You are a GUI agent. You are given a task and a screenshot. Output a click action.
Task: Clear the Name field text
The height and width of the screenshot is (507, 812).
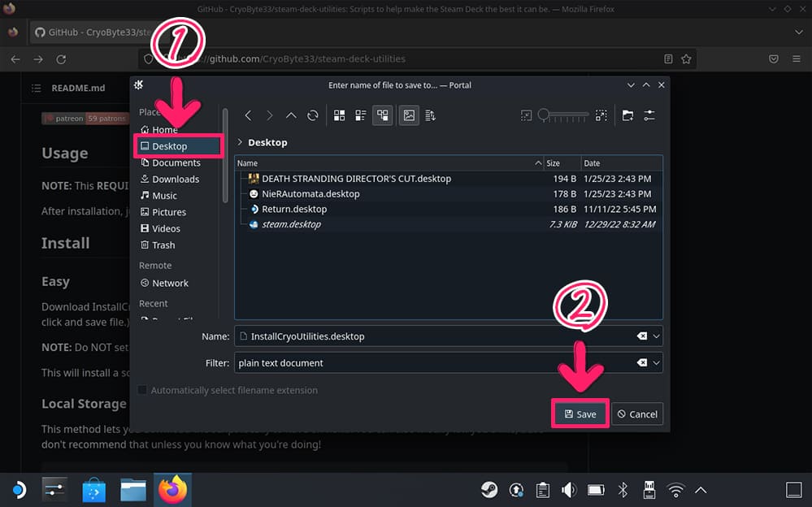coord(641,336)
